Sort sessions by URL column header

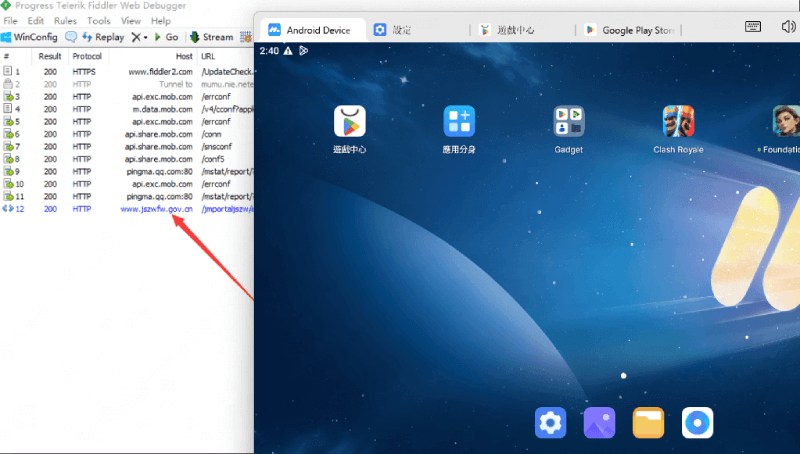click(x=226, y=56)
